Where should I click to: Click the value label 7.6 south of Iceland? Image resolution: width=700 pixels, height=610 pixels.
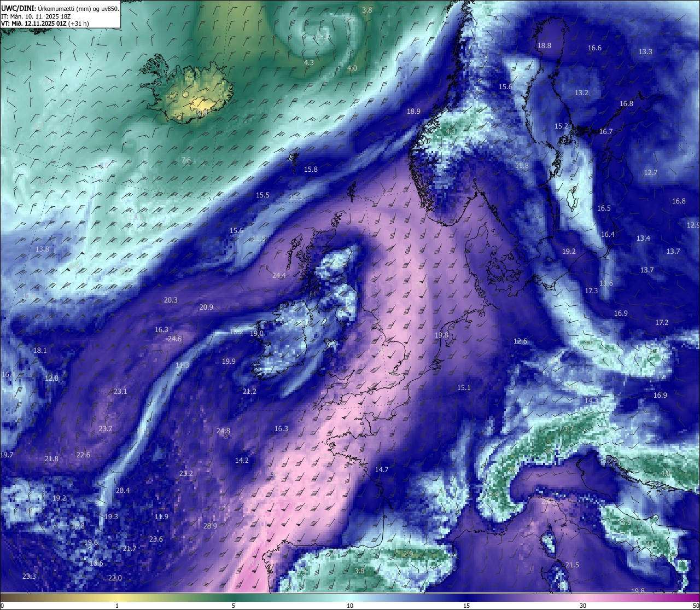(x=186, y=160)
